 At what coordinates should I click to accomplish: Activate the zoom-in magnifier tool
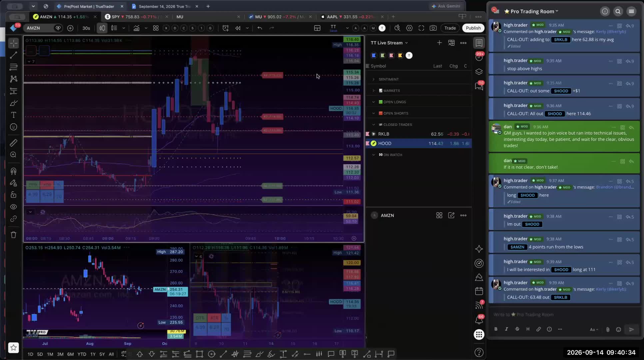pyautogui.click(x=14, y=155)
